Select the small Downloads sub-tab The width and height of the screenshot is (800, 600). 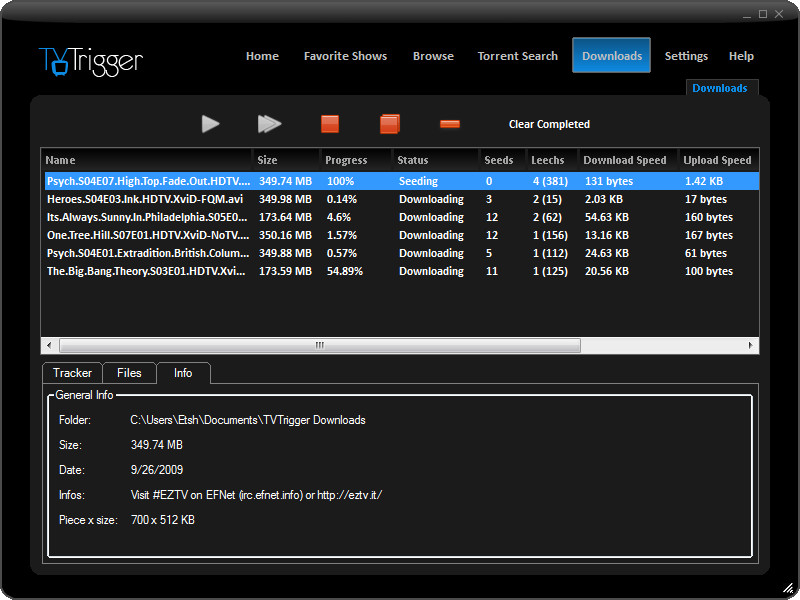click(720, 88)
